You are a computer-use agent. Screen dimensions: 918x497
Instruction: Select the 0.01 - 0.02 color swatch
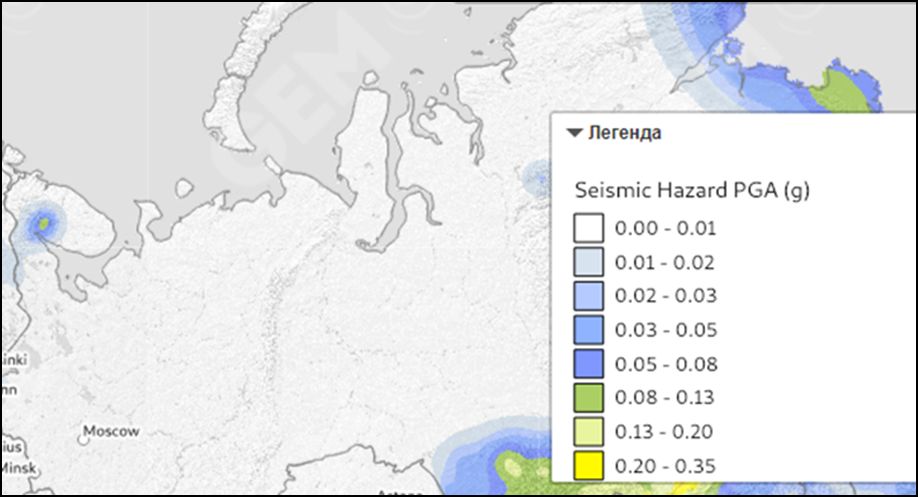(x=589, y=262)
